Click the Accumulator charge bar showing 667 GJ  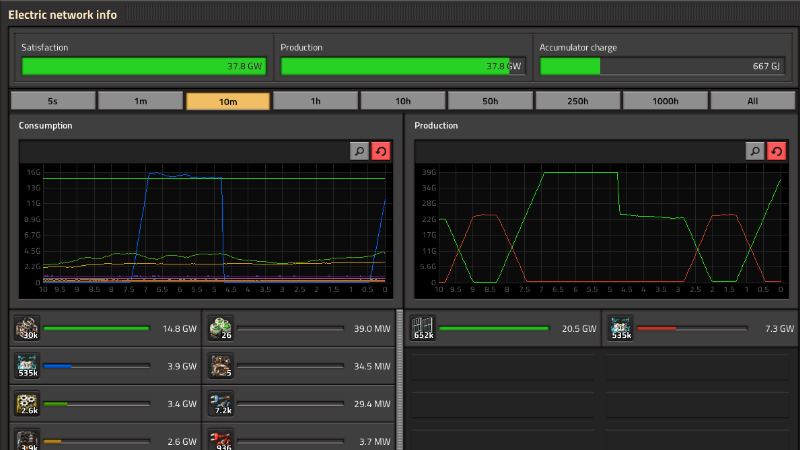[662, 66]
